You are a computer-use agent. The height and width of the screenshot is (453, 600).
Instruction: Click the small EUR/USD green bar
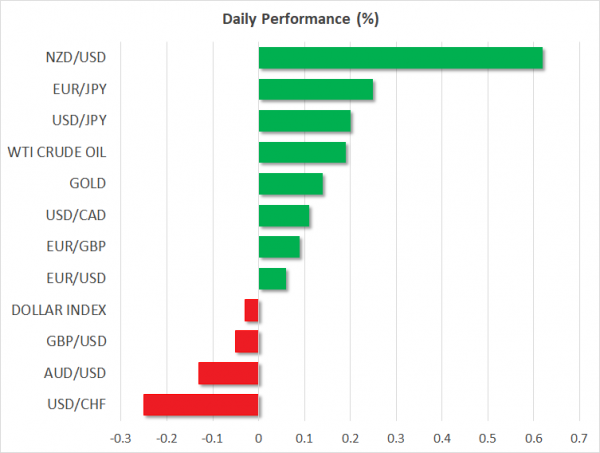[272, 278]
